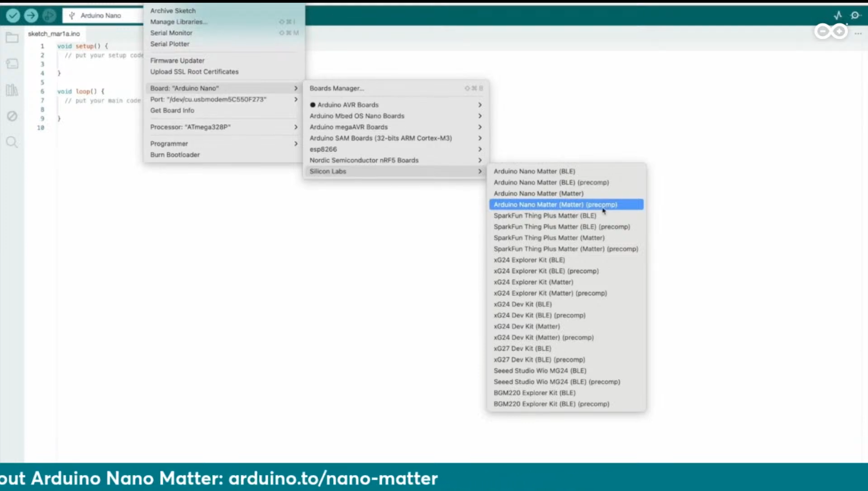
Task: Click the "void loop() {" code line
Action: coord(81,91)
